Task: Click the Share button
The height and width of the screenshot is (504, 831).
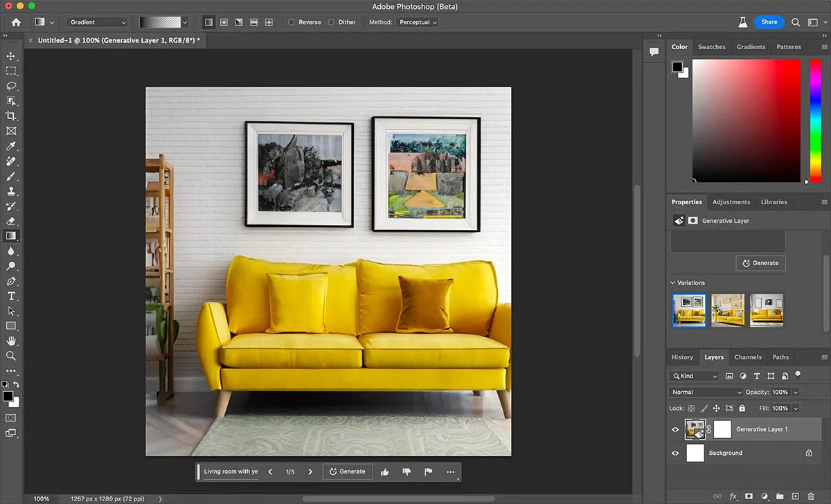Action: click(769, 22)
